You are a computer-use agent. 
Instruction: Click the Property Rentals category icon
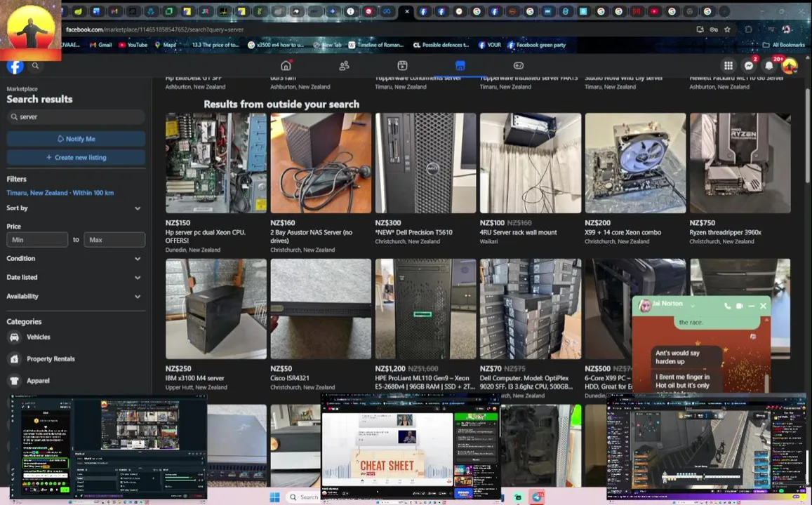coord(15,358)
